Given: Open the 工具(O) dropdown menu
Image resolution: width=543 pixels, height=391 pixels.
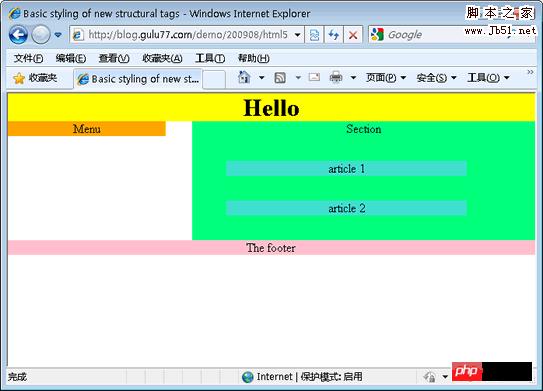Looking at the screenshot, I should [x=488, y=78].
